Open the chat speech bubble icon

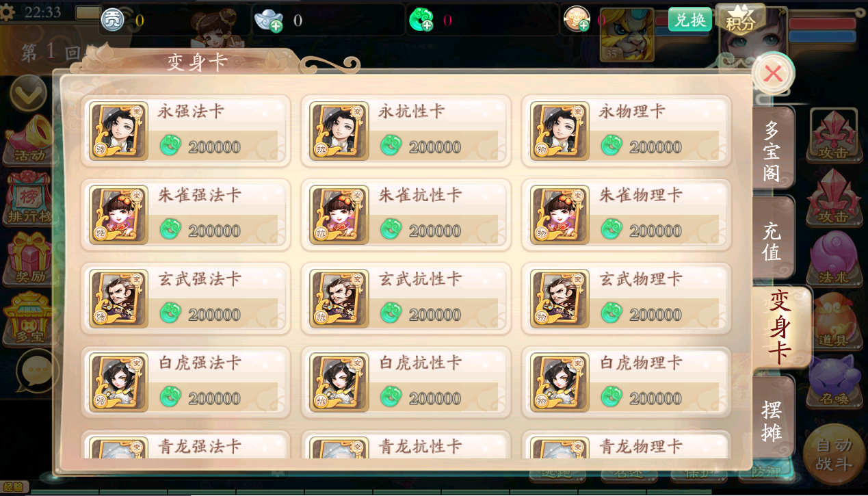click(37, 371)
